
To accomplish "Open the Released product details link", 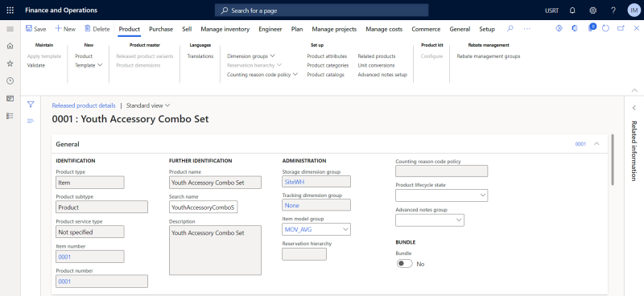I will (84, 105).
